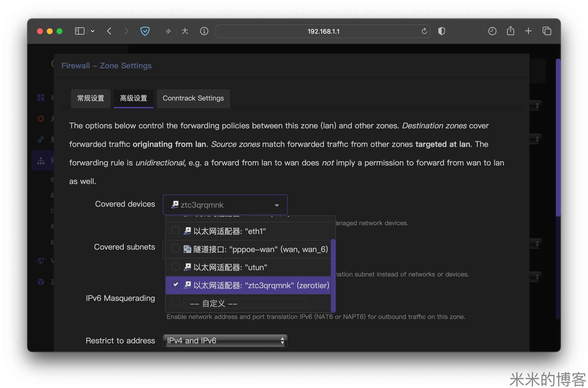
Task: Click the AdGuard shield icon in toolbar
Action: (x=145, y=31)
